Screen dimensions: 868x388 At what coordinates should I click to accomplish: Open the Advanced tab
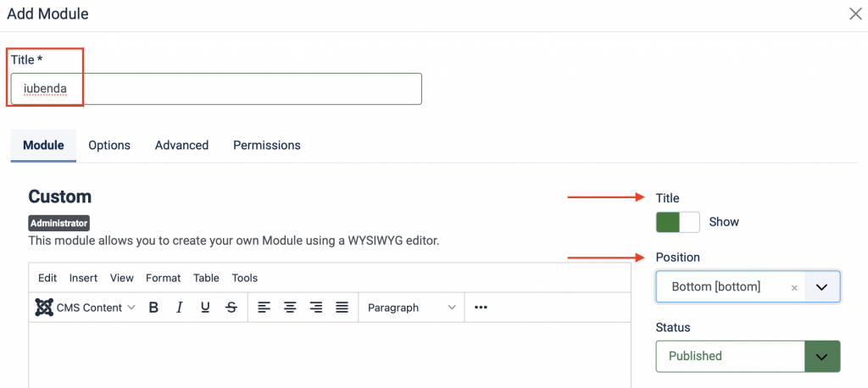click(181, 145)
